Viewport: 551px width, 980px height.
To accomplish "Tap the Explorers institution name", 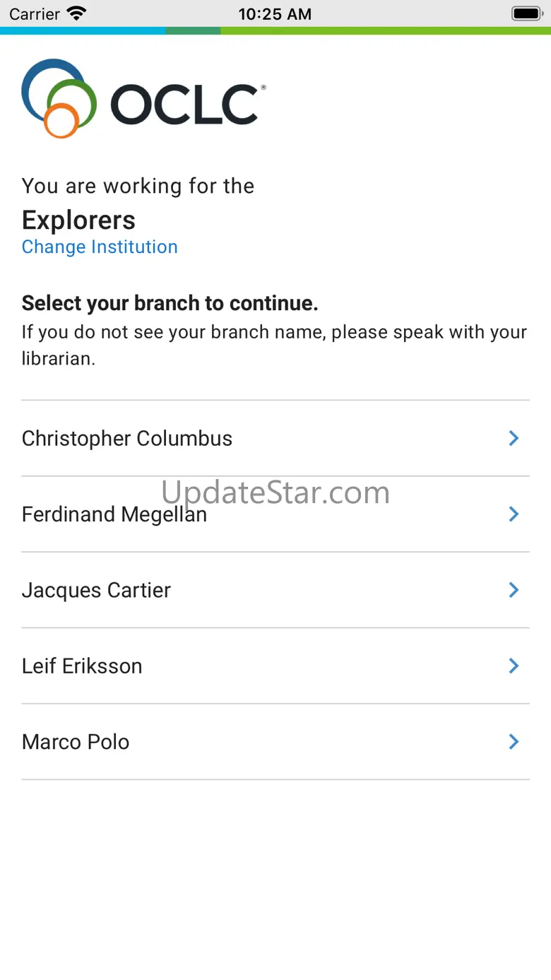I will (78, 220).
